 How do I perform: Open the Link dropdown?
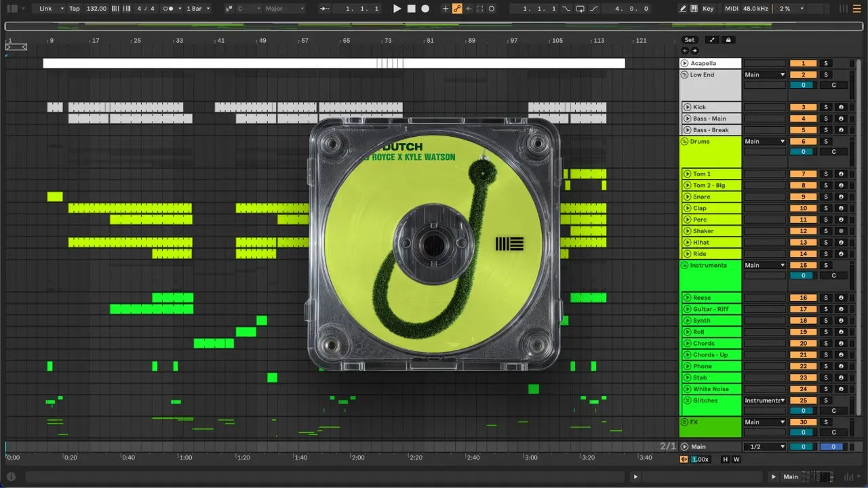pyautogui.click(x=52, y=9)
